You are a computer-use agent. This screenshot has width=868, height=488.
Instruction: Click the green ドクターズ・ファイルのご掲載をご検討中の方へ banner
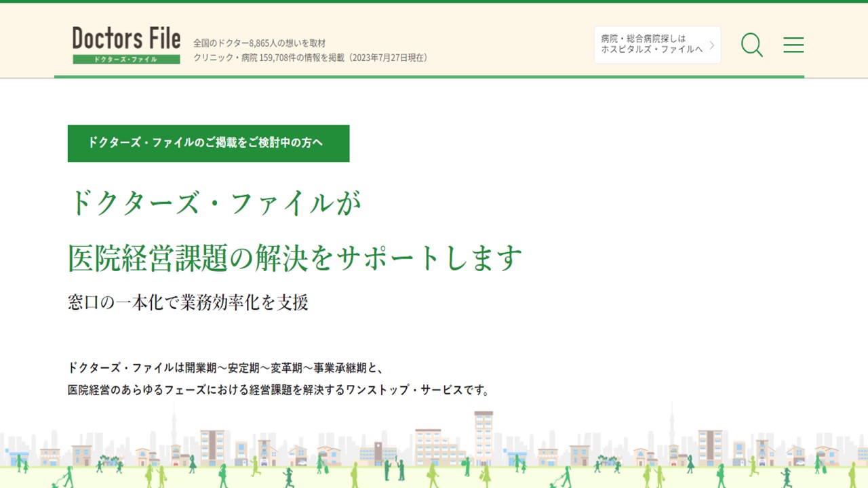pos(208,143)
